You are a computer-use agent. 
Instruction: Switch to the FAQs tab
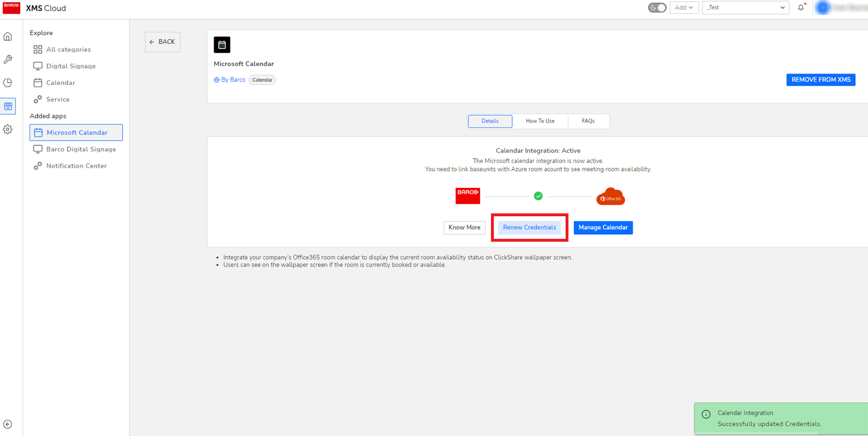(588, 121)
